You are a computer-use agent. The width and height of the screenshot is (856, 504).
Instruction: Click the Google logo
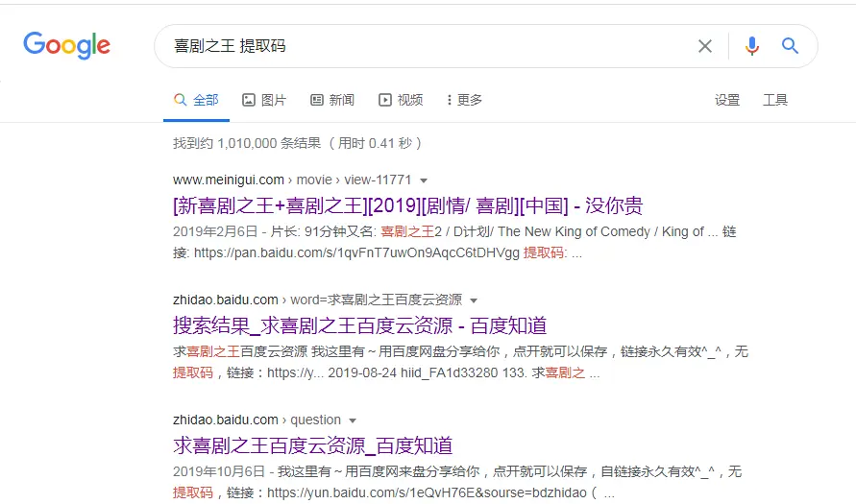[x=66, y=45]
